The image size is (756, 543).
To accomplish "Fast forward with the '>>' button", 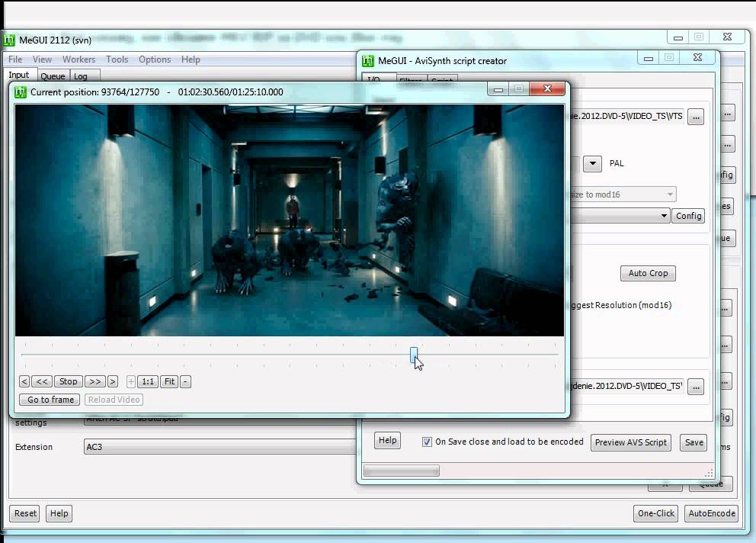I will (95, 381).
